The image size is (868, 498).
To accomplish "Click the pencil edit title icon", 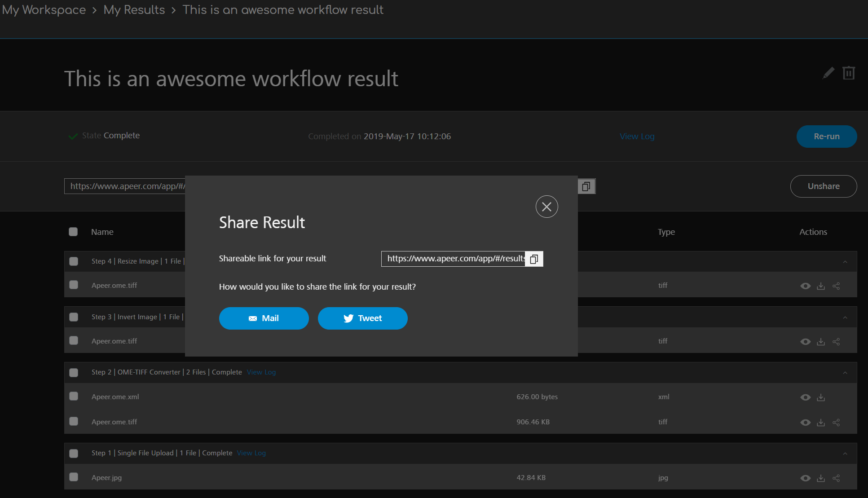I will coord(828,73).
